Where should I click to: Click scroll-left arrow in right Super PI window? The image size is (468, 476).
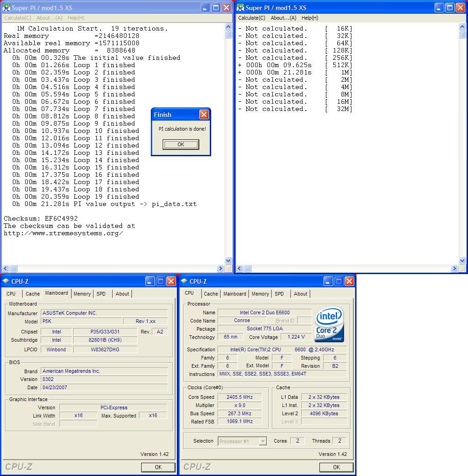pos(239,268)
